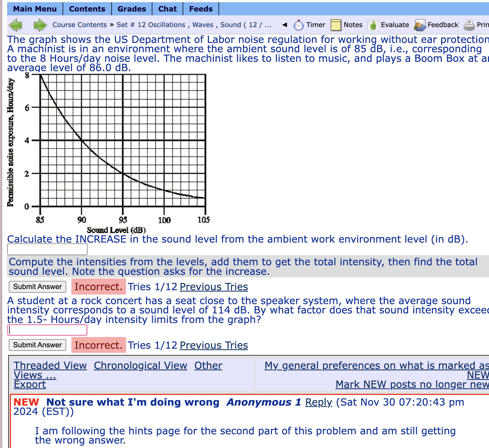489x448 pixels.
Task: Export the discussion posts
Action: pyautogui.click(x=30, y=384)
